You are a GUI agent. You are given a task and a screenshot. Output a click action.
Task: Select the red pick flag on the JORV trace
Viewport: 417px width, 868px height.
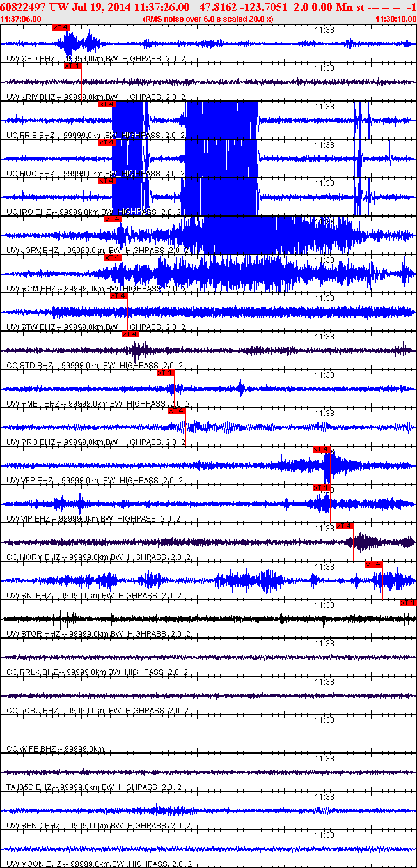click(x=113, y=219)
